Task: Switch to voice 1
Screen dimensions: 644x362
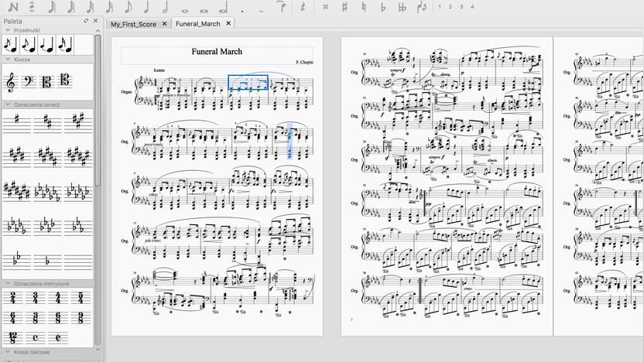Action: (x=440, y=6)
